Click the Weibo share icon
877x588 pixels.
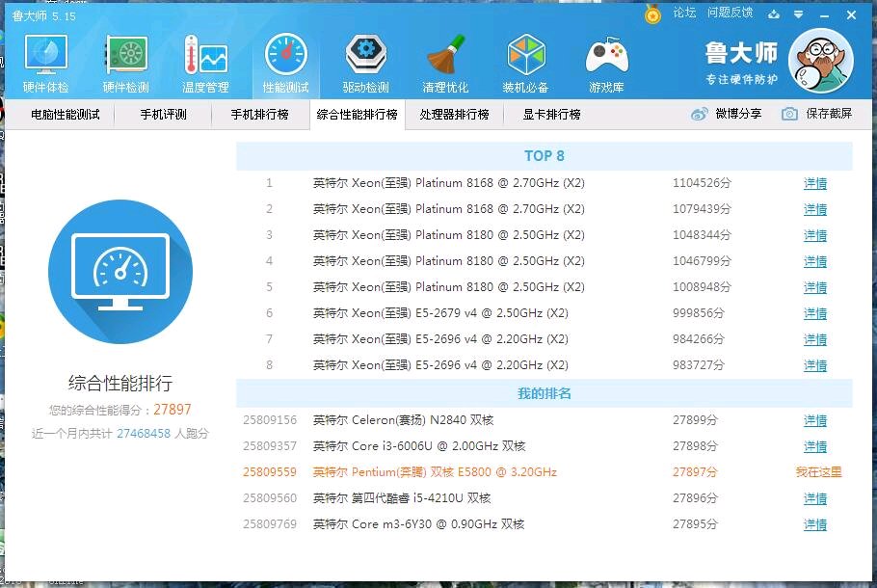[x=699, y=114]
